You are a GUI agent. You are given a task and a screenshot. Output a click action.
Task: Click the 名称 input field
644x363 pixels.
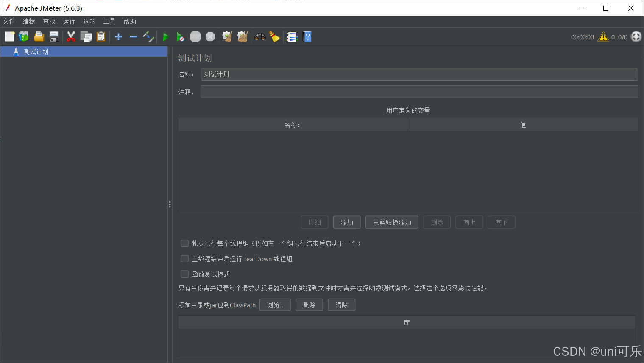pyautogui.click(x=419, y=74)
